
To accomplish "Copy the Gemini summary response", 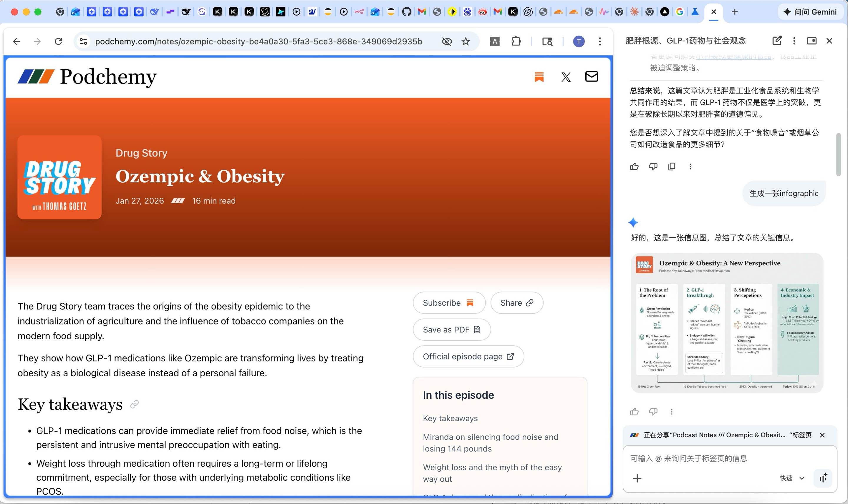I will coord(672,167).
